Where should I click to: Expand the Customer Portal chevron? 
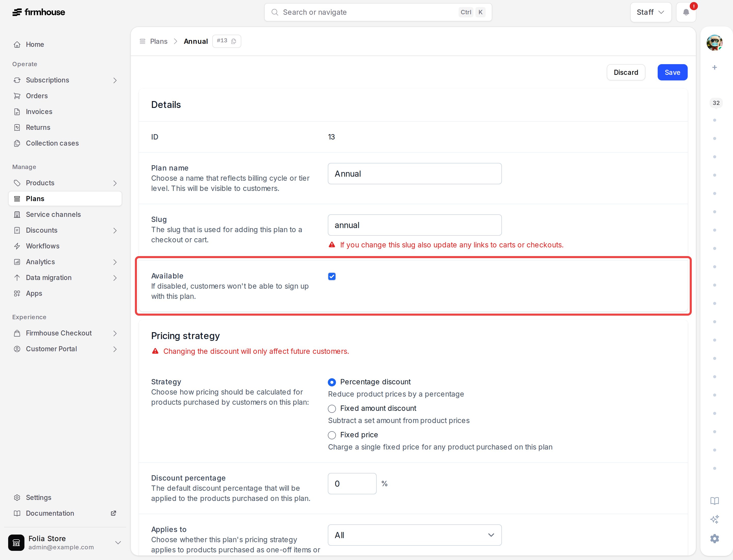click(115, 349)
